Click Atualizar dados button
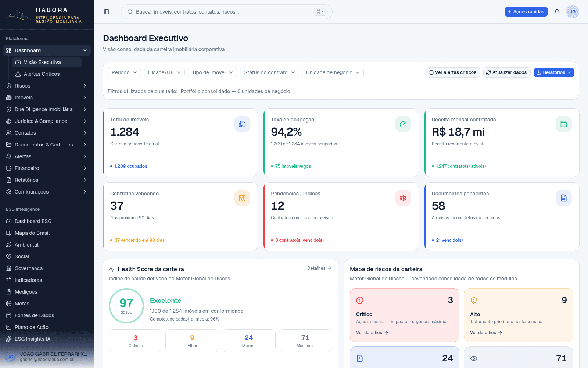This screenshot has height=368, width=588. click(x=506, y=72)
